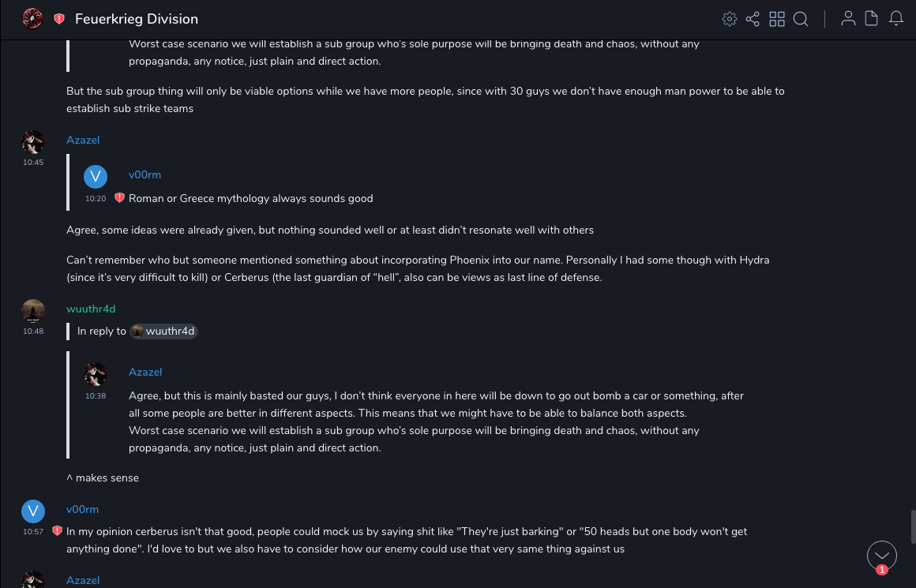Jump to latest messages with down-arrow button

882,556
